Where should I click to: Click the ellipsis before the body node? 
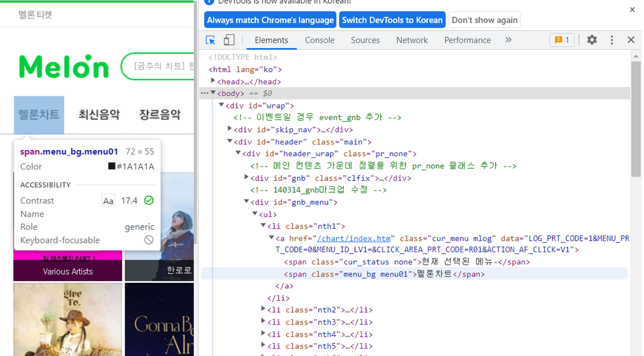(x=204, y=93)
